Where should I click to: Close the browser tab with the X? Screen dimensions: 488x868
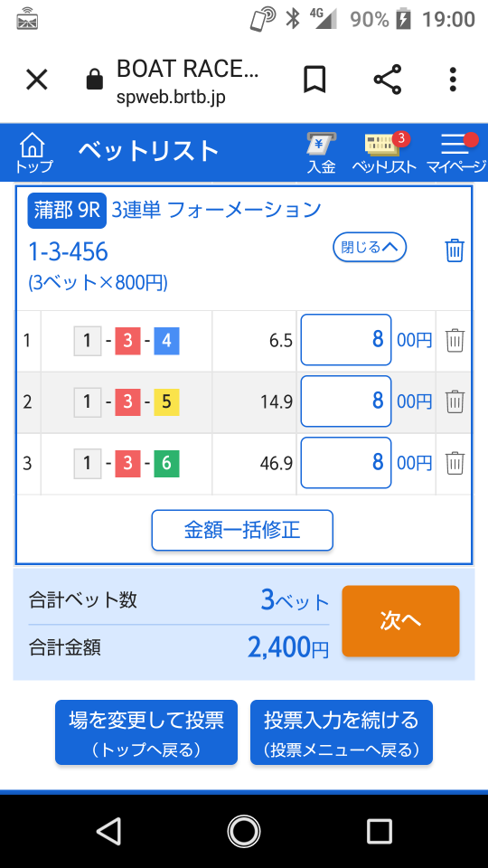[x=37, y=80]
